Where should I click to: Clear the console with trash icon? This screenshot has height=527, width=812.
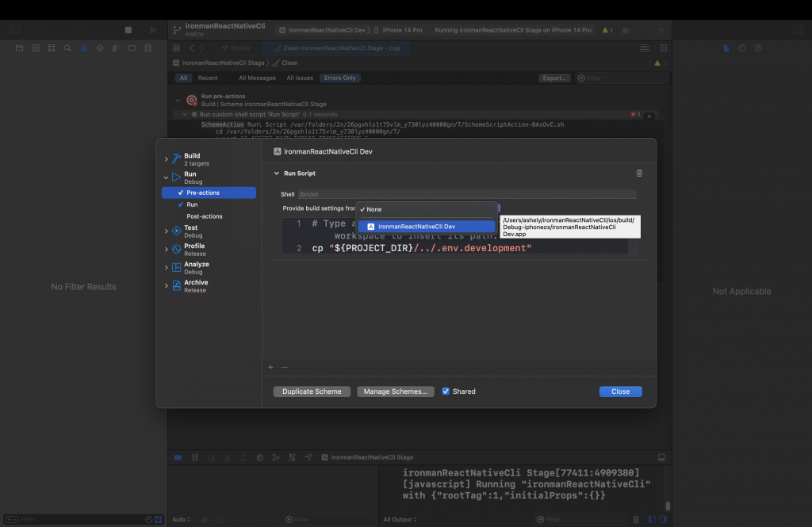tap(636, 519)
